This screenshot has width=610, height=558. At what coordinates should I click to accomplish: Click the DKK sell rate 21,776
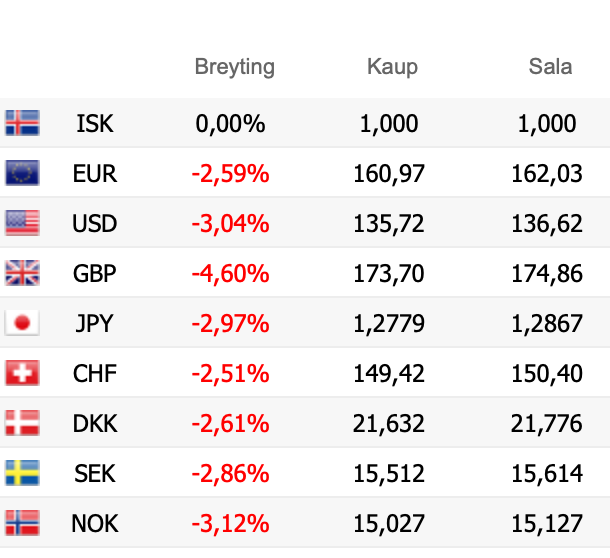(x=546, y=424)
